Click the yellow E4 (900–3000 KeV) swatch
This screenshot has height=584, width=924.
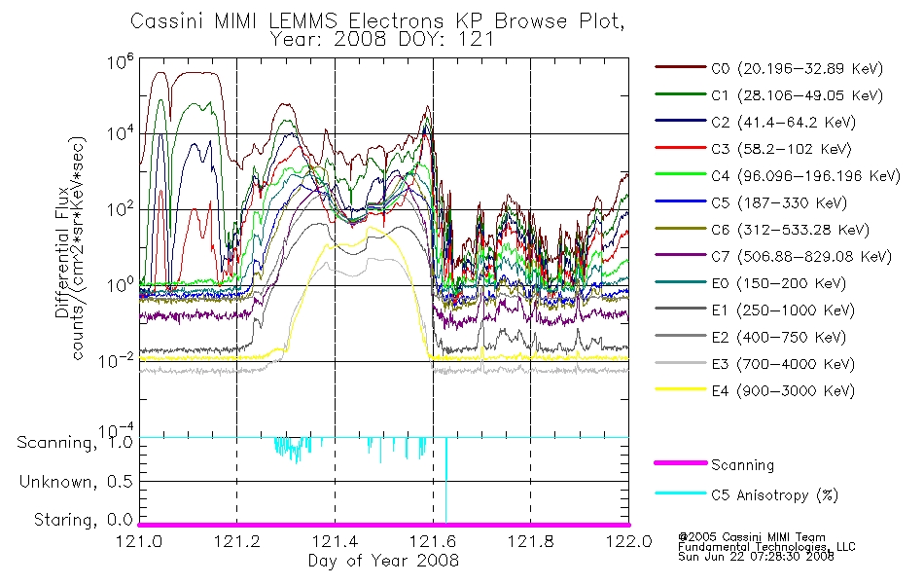pyautogui.click(x=680, y=389)
